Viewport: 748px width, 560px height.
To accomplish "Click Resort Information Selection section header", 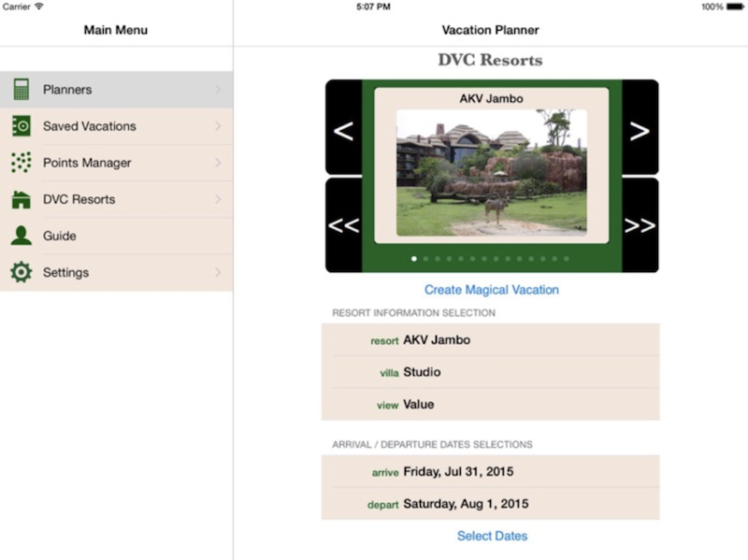I will tap(413, 313).
